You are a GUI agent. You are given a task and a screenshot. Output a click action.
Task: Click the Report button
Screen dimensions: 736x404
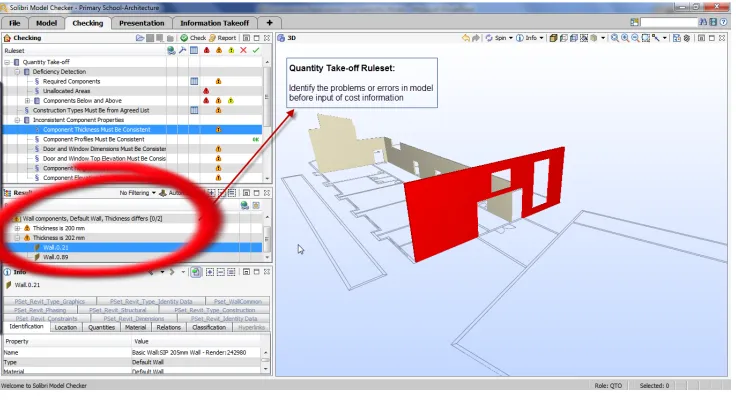(222, 38)
